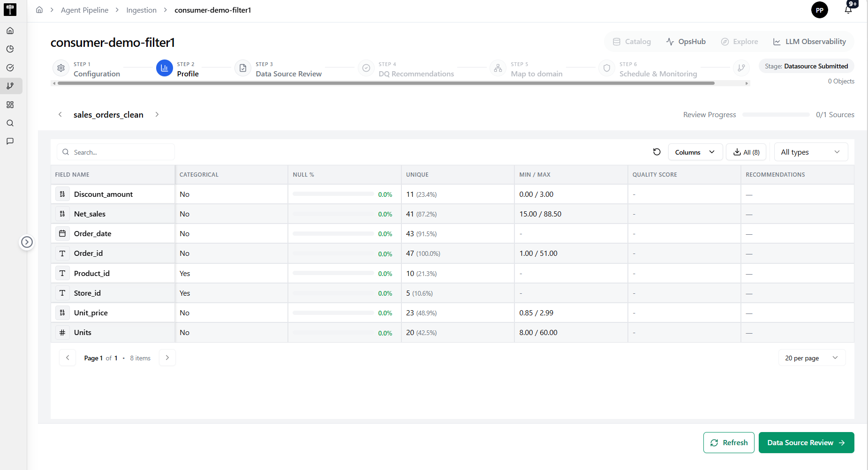Click the home icon in the breadcrumb

pyautogui.click(x=39, y=10)
